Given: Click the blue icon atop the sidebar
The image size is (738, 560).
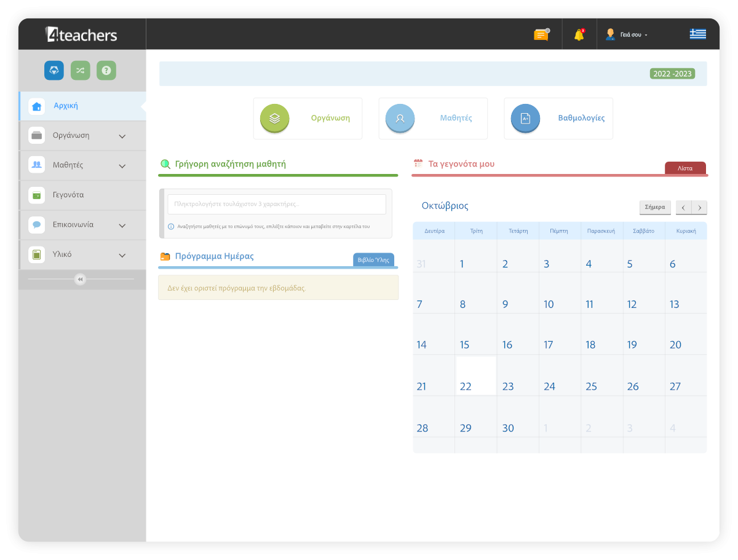Looking at the screenshot, I should click(54, 71).
